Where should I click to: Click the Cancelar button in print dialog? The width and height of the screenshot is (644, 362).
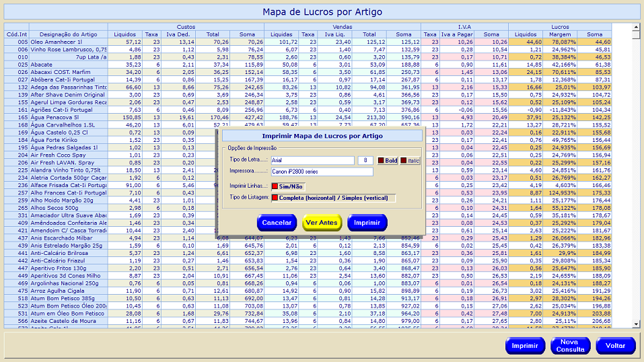click(277, 223)
